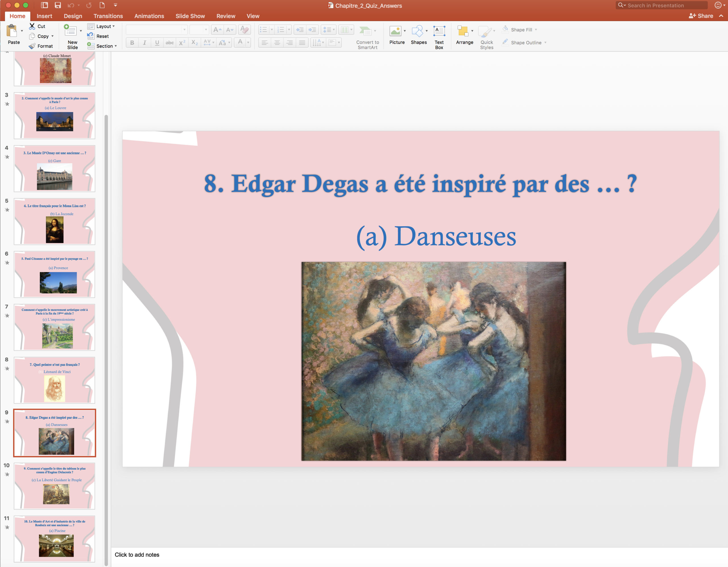Toggle center text alignment
Image resolution: width=728 pixels, height=567 pixels.
pos(277,43)
